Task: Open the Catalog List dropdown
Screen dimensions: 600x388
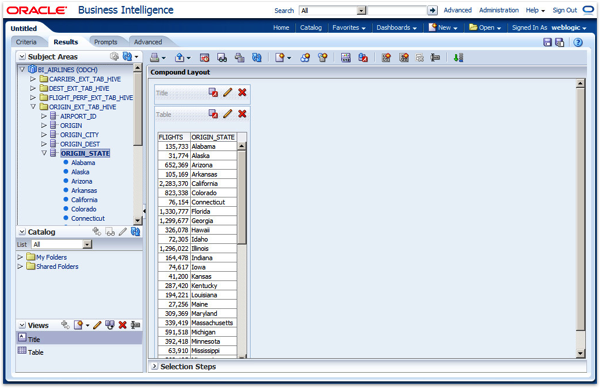Action: [x=87, y=245]
